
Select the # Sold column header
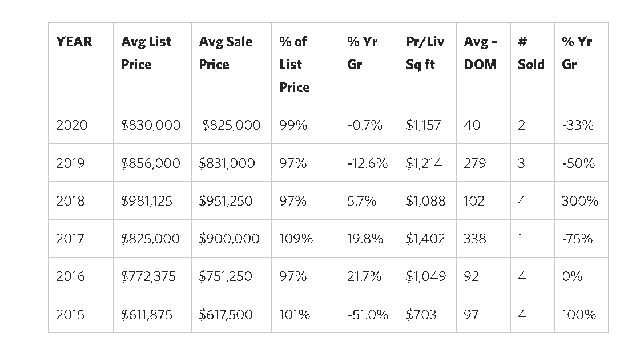pos(531,53)
